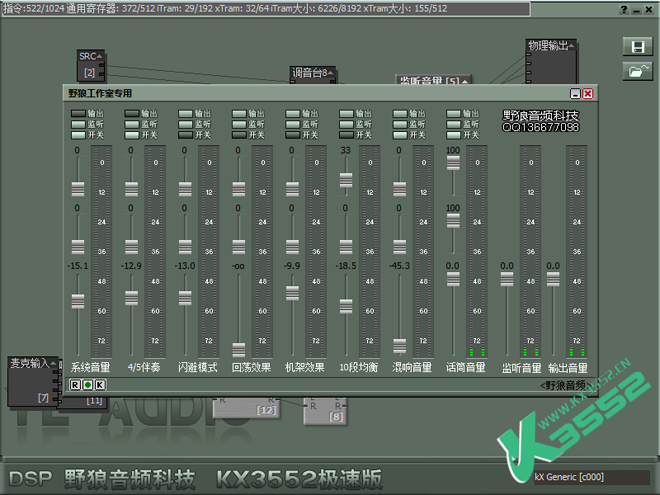Click the R button in mixer footer
660x495 pixels.
pyautogui.click(x=75, y=385)
